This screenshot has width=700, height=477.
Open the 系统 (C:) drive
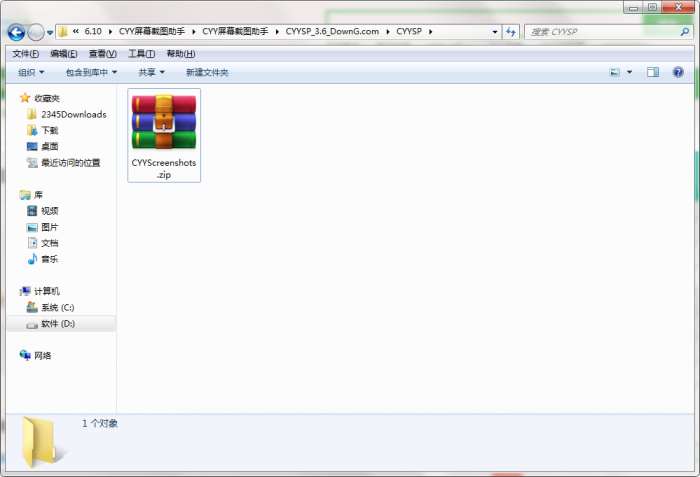[58, 307]
